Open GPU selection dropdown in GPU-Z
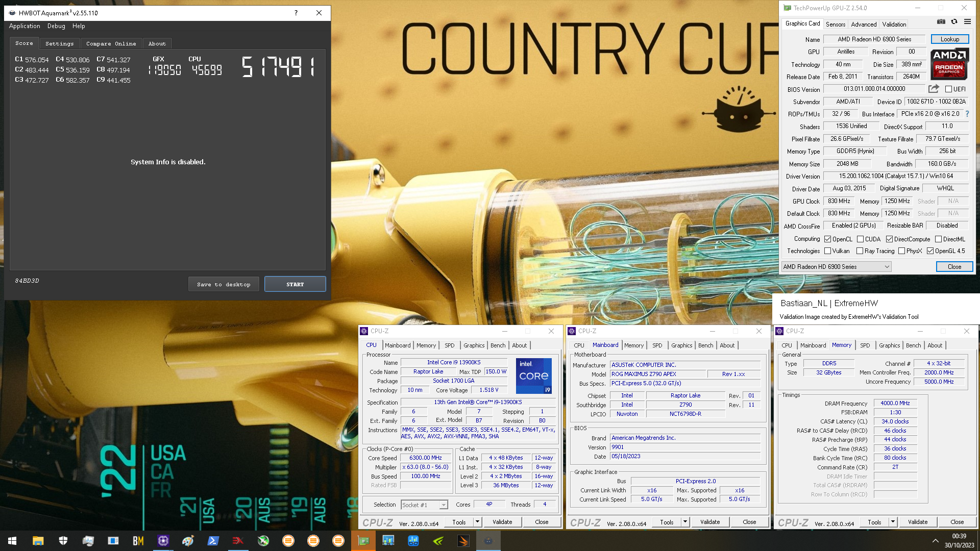The height and width of the screenshot is (551, 980). pyautogui.click(x=836, y=267)
